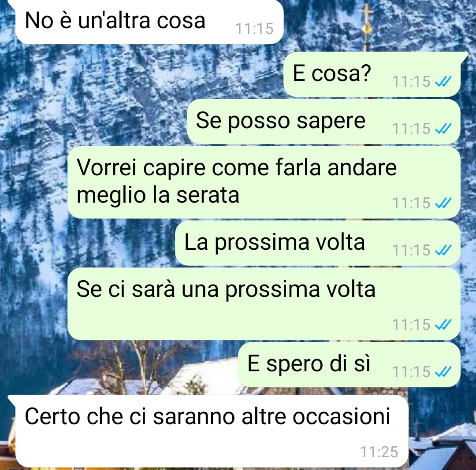476x470 pixels.
Task: Click 11:15 timestamp of 'E cosa?' message
Action: tap(411, 81)
